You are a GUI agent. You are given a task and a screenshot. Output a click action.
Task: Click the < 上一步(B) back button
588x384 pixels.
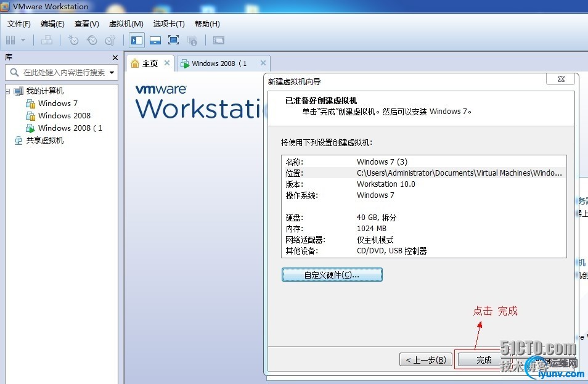(426, 360)
